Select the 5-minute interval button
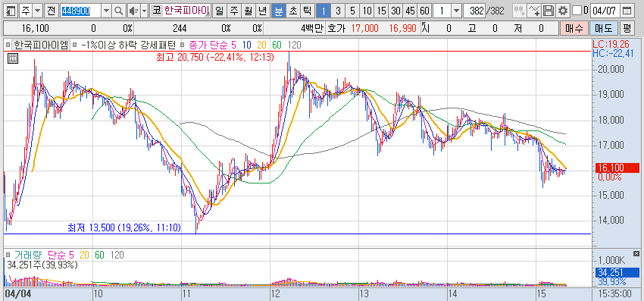Viewport: 644px width, 301px height. [352, 11]
